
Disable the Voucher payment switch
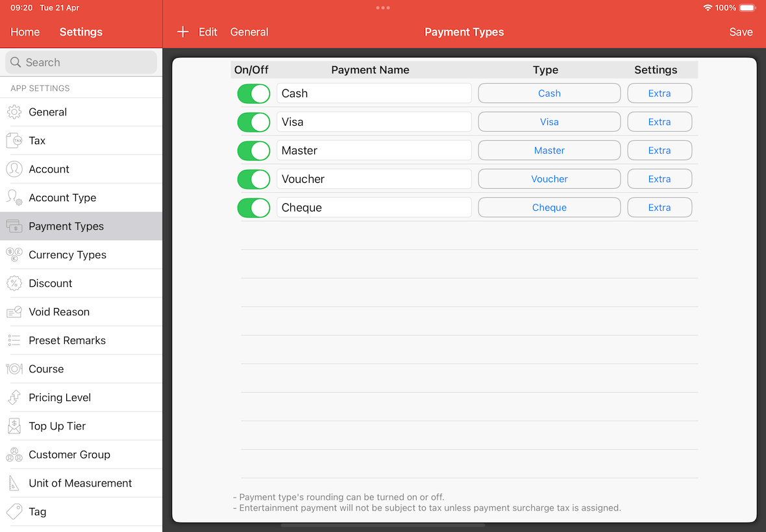(x=254, y=179)
